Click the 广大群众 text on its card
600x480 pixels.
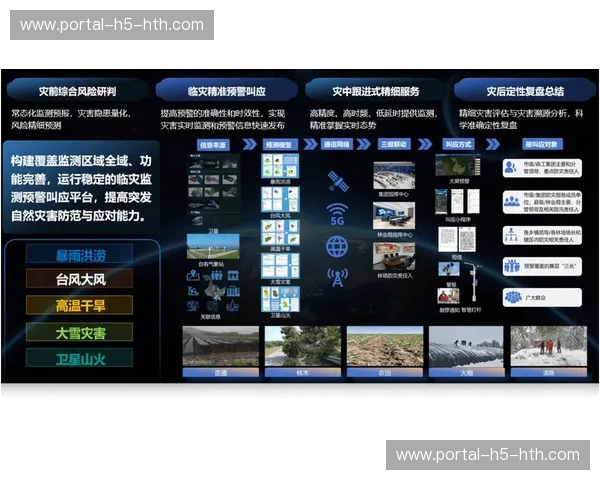[535, 297]
